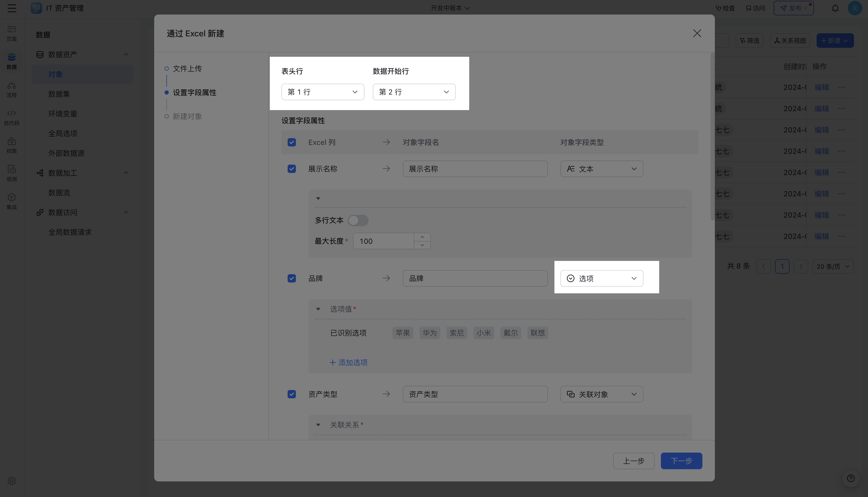
Task: Open the 数据 sidebar section
Action: (x=12, y=62)
